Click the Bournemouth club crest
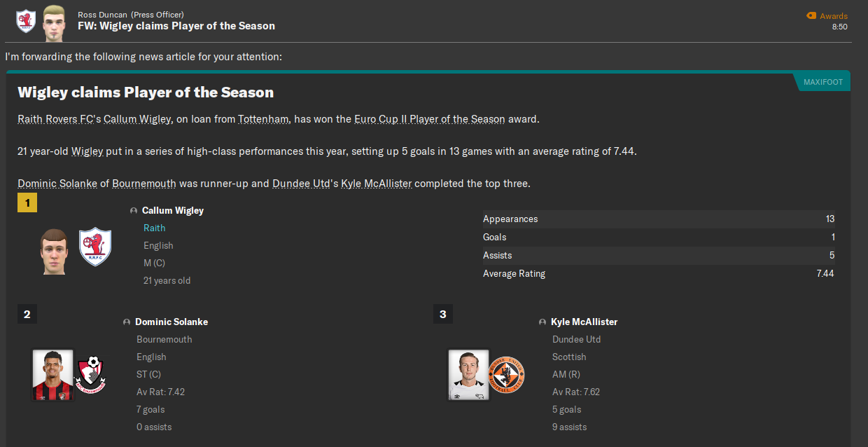The height and width of the screenshot is (447, 868). (90, 375)
